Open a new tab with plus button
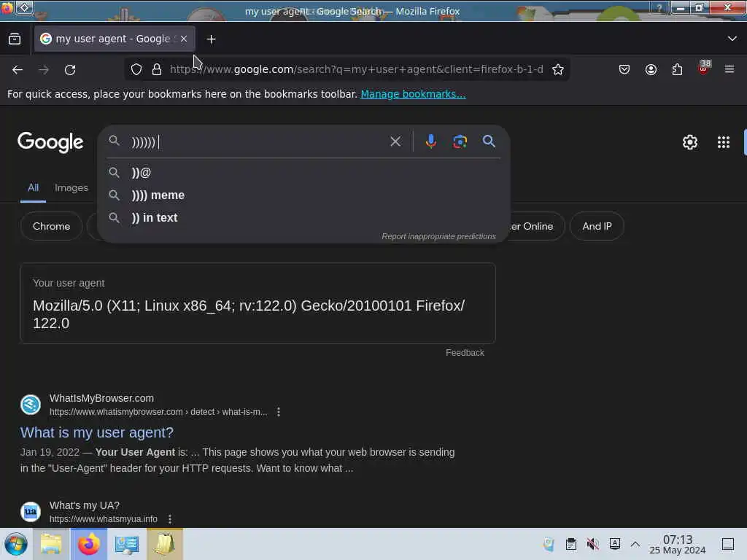This screenshot has height=560, width=747. click(211, 39)
